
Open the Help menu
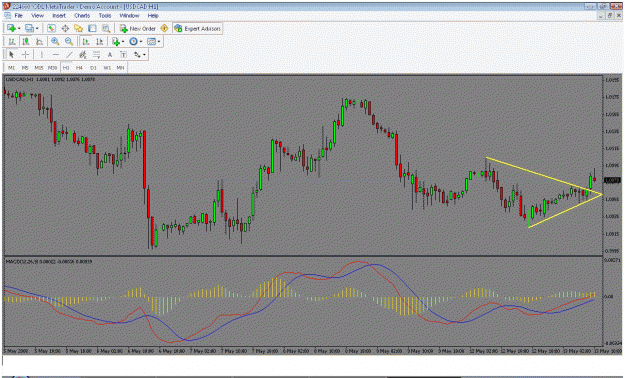(x=153, y=16)
